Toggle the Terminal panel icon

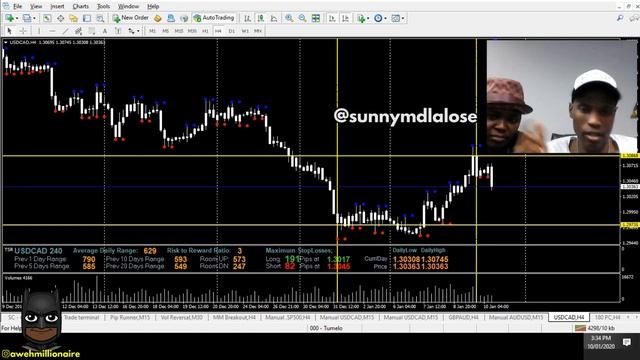click(87, 18)
